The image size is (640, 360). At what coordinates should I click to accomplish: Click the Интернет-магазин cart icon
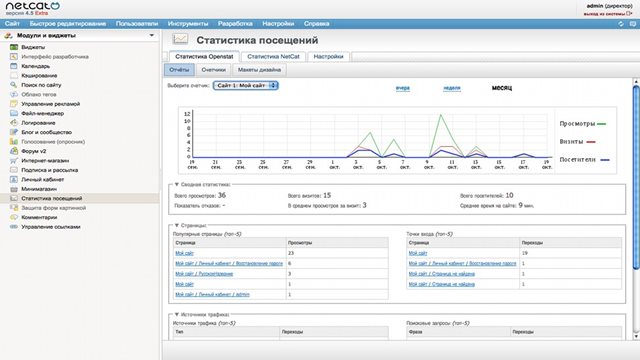pos(14,160)
